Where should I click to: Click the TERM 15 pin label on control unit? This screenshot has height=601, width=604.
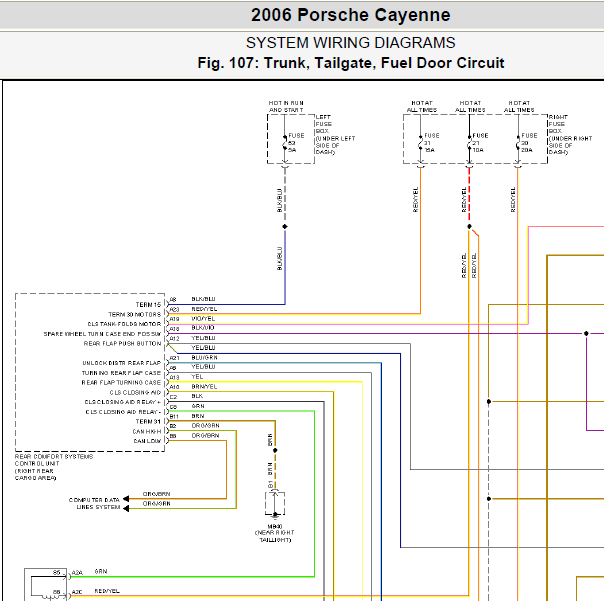148,305
